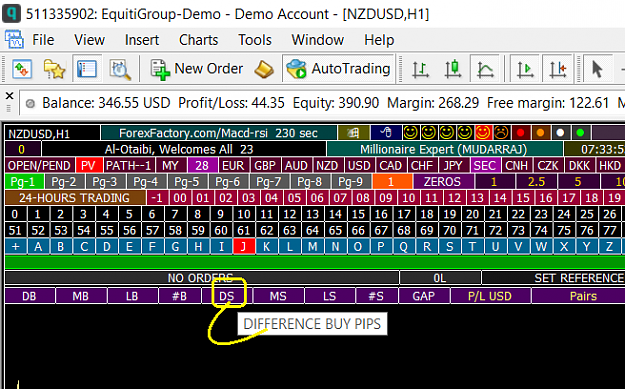Filter by JPY currency

coord(453,165)
